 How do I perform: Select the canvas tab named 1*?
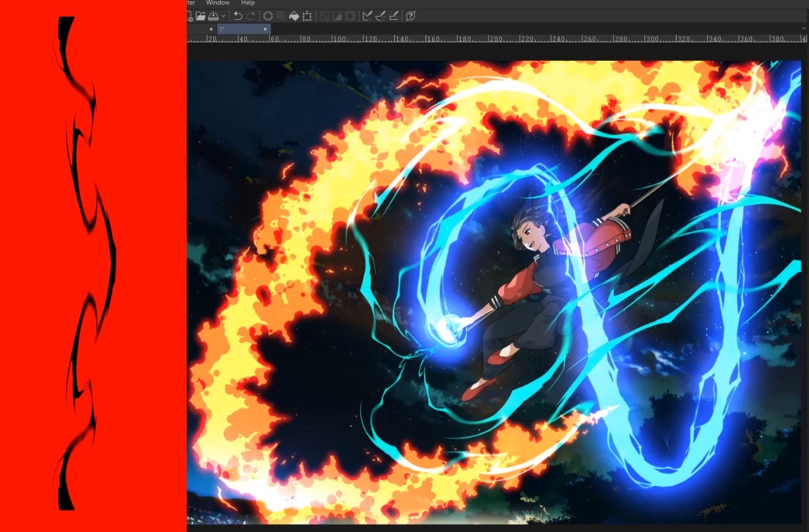click(244, 29)
